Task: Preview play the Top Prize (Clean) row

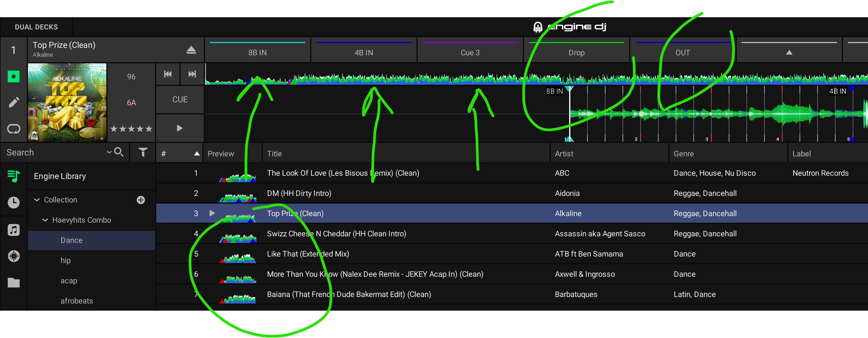Action: (212, 213)
